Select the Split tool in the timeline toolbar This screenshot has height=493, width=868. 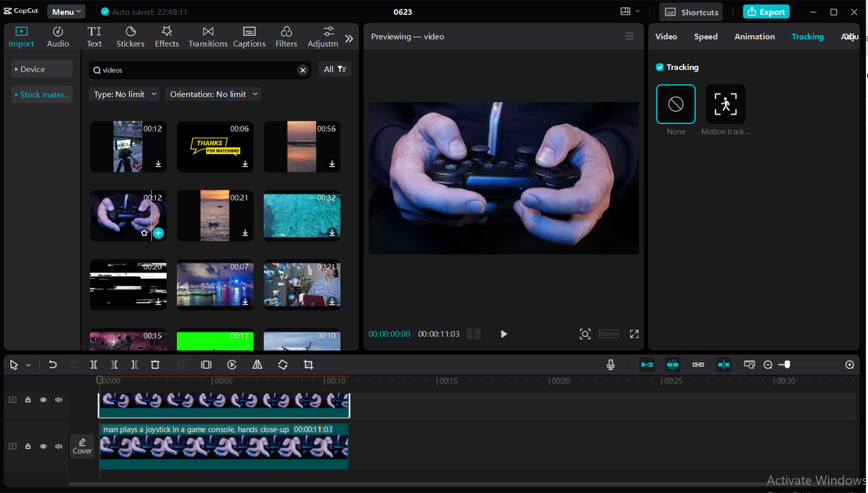[94, 364]
